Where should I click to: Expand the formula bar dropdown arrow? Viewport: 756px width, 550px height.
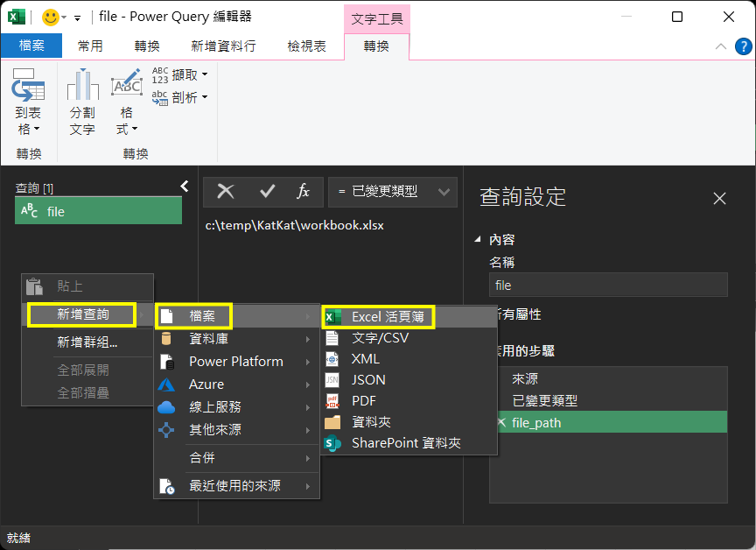coord(444,192)
